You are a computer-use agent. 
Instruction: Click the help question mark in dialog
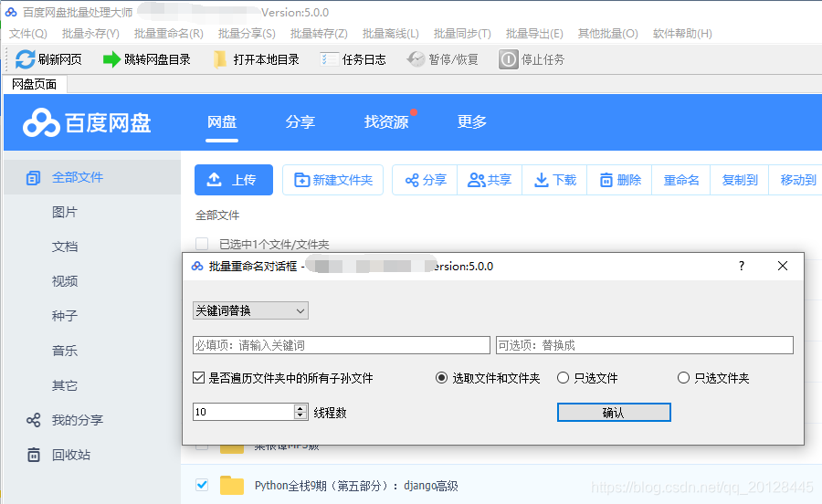(x=742, y=266)
